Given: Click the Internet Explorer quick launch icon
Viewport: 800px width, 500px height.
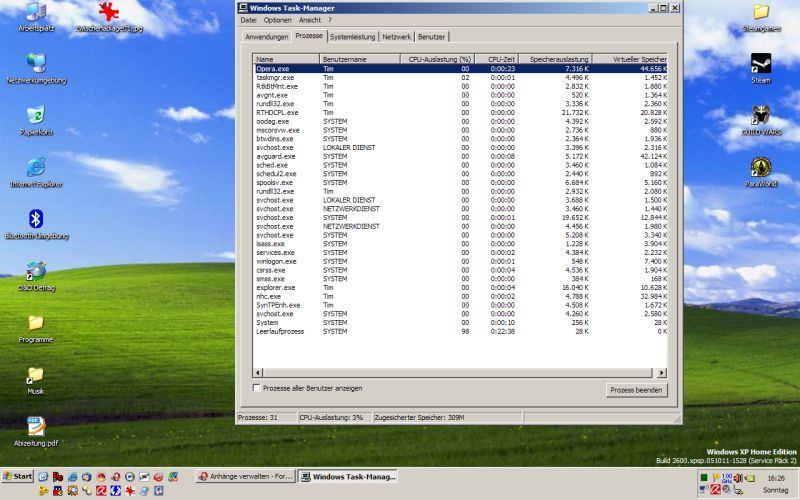Looking at the screenshot, I should coord(72,477).
